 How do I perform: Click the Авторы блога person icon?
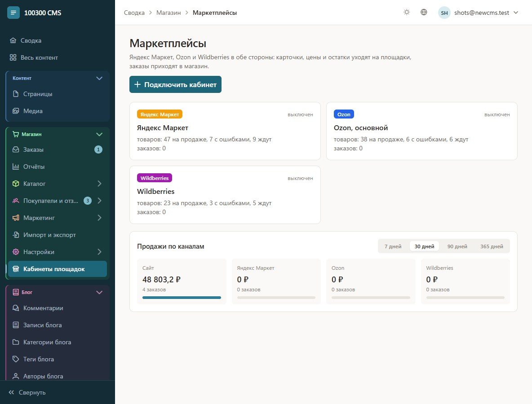pyautogui.click(x=16, y=376)
